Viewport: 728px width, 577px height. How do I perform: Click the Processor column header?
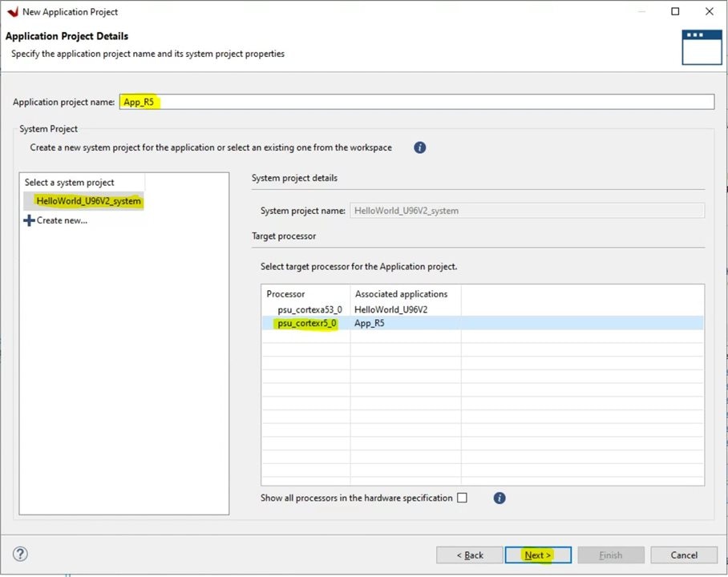pyautogui.click(x=286, y=294)
